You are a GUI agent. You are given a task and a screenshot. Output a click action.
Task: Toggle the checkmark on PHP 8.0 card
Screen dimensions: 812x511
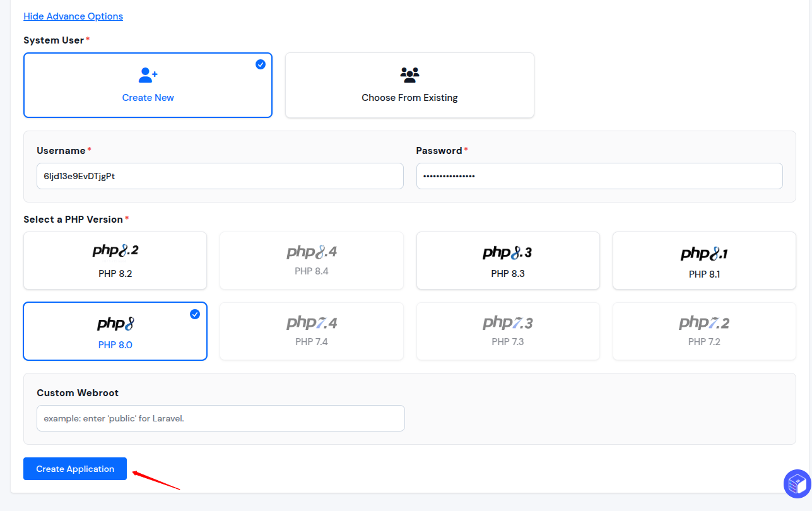click(195, 314)
